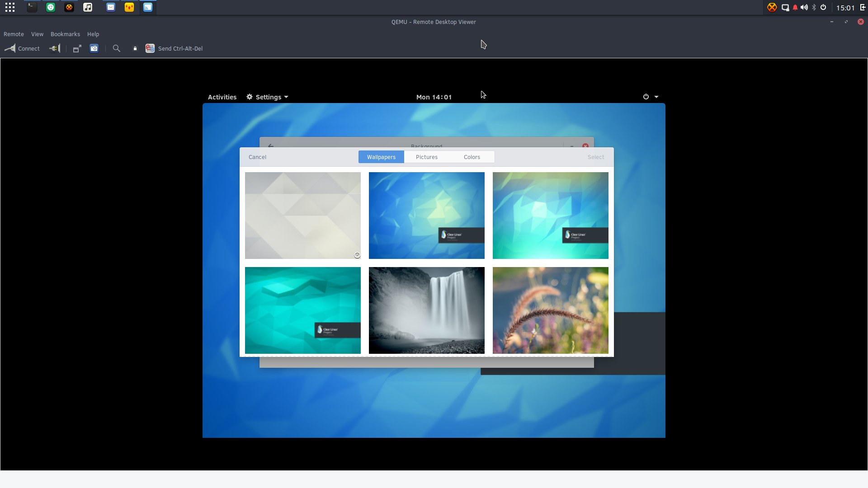The image size is (868, 488).
Task: Minimize the Remote Desktop Viewer window
Action: pos(832,22)
